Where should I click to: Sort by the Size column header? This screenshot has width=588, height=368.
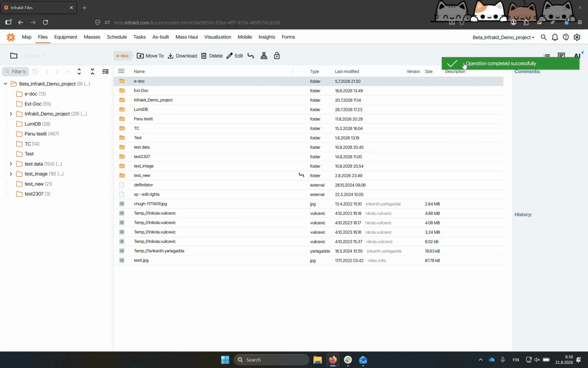point(429,72)
